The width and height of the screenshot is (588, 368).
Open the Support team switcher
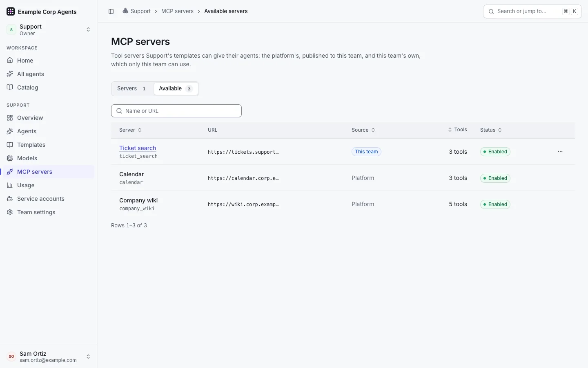coord(49,29)
